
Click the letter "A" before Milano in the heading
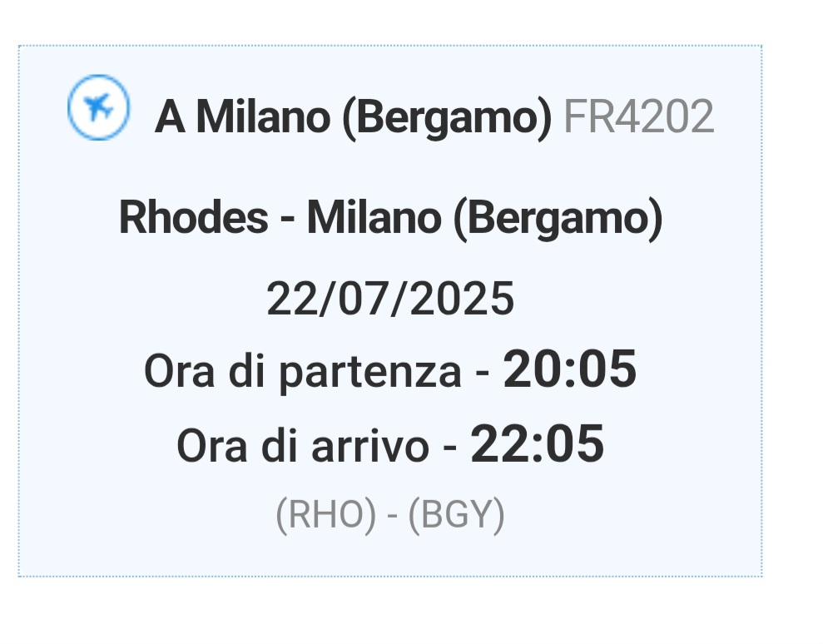coord(170,117)
